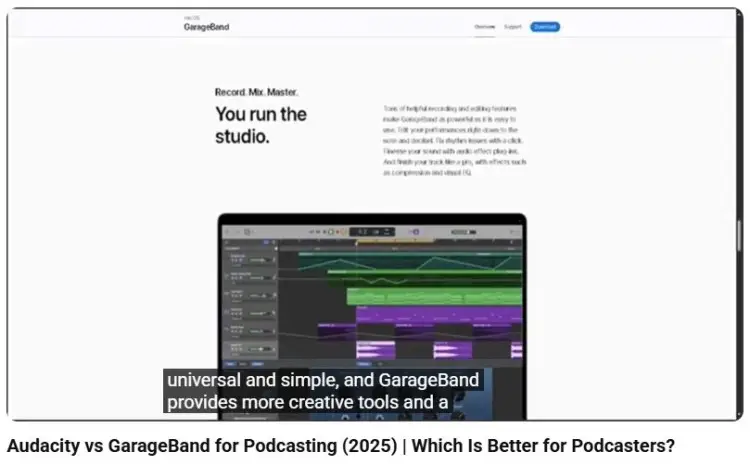This screenshot has width=750, height=465.
Task: Select the Overview tab in page navigation
Action: [x=485, y=27]
